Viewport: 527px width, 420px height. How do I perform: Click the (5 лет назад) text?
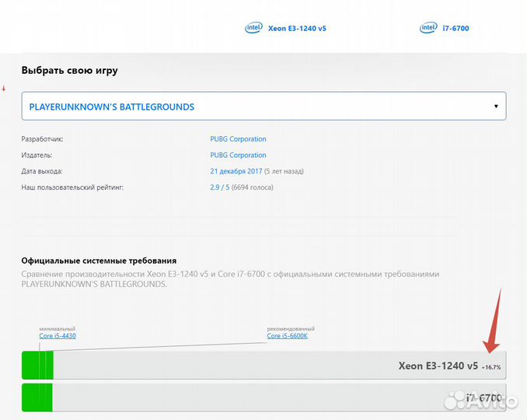(284, 171)
